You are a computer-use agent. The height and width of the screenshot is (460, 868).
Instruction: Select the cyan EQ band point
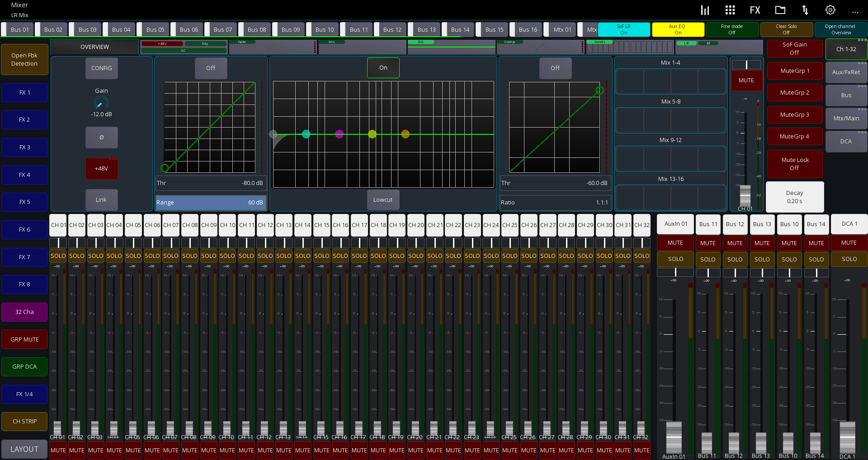coord(306,134)
